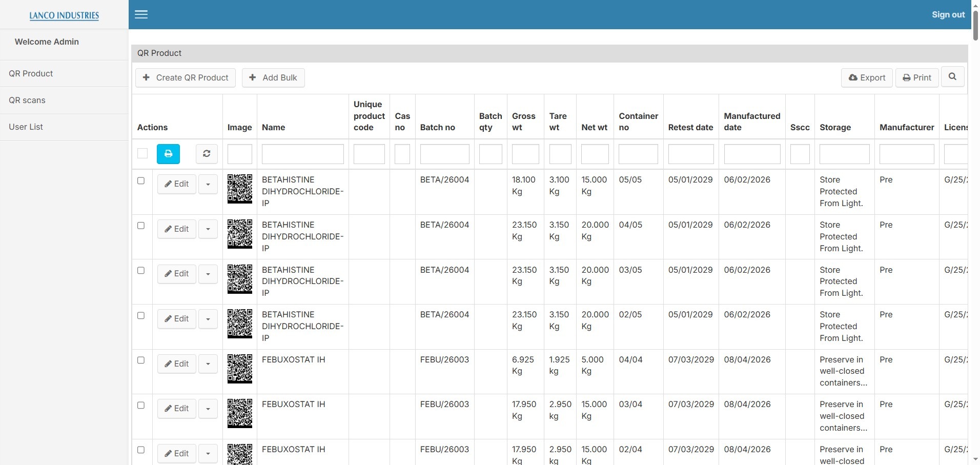Select checkbox for FEBUXOSTAT container 04/04

(x=141, y=360)
